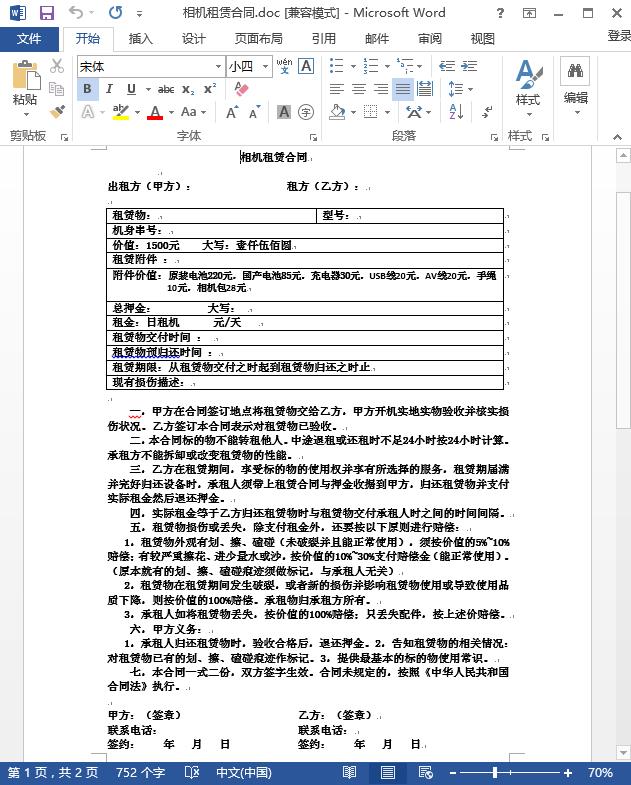The height and width of the screenshot is (785, 631).
Task: Apply character border (boxed A) icon
Action: click(306, 66)
